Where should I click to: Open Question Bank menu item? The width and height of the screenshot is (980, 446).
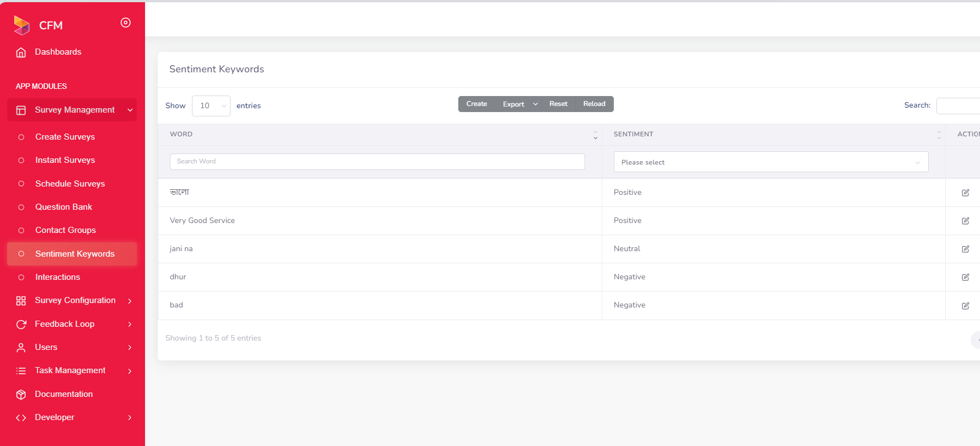click(x=63, y=207)
